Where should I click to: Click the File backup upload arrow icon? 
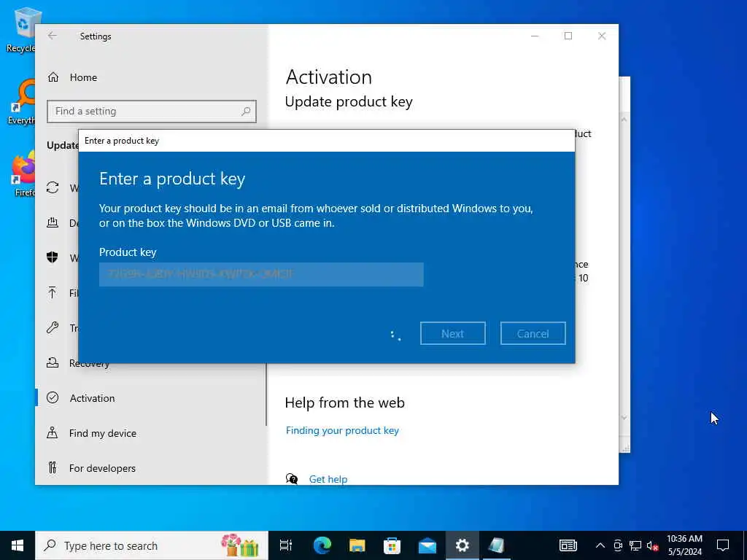tap(53, 292)
